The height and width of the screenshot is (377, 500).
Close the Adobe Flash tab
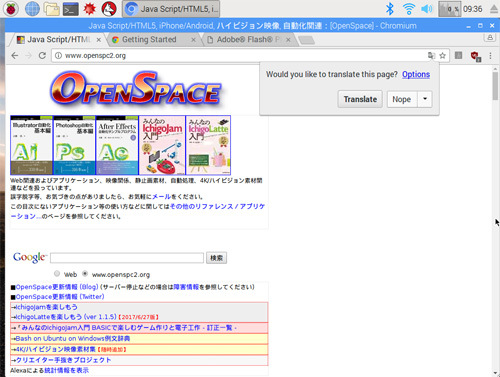(288, 40)
